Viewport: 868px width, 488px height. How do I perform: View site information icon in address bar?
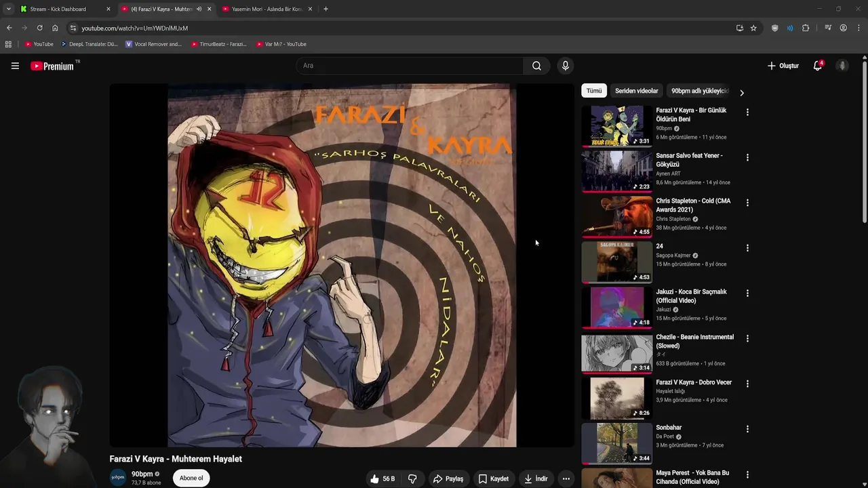[x=73, y=28]
